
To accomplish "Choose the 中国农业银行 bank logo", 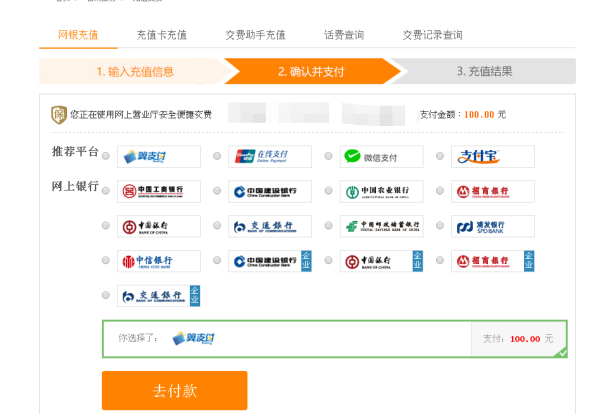I will (x=381, y=191).
